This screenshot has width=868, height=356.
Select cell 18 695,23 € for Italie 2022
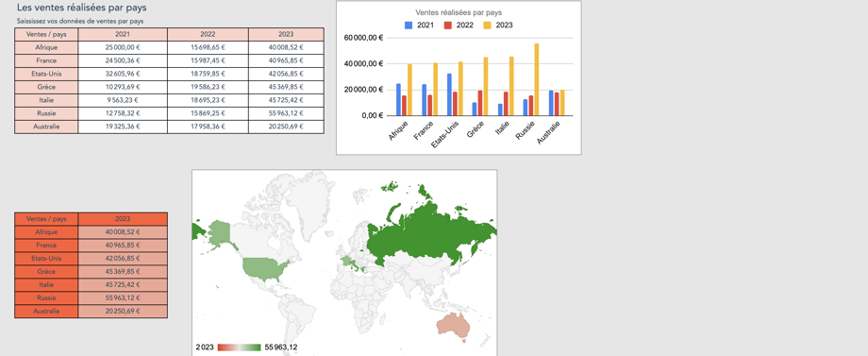coord(208,100)
